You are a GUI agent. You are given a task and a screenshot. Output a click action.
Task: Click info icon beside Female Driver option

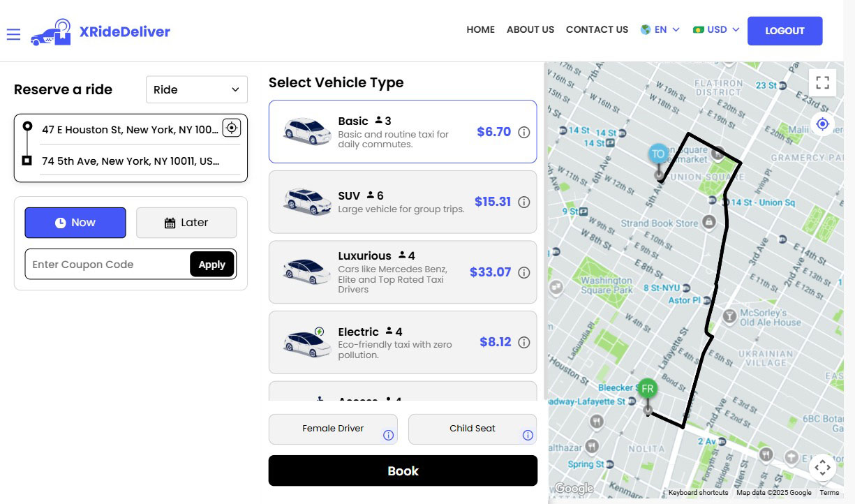389,435
